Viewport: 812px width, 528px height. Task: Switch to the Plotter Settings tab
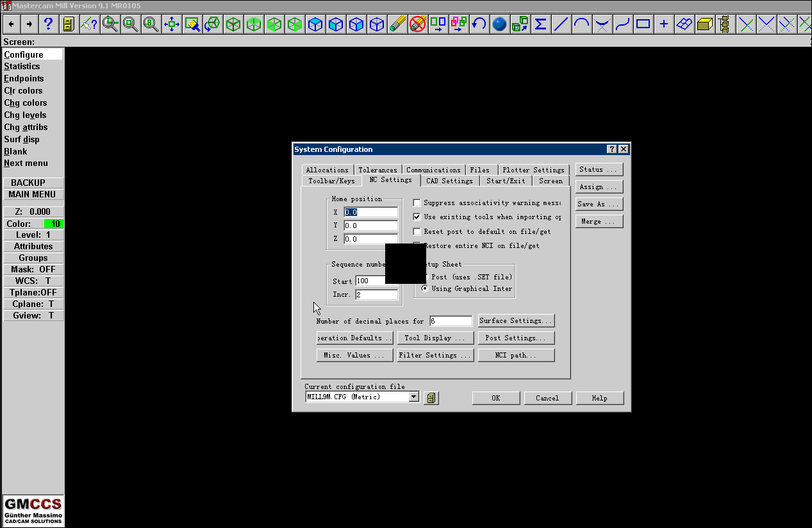[533, 170]
